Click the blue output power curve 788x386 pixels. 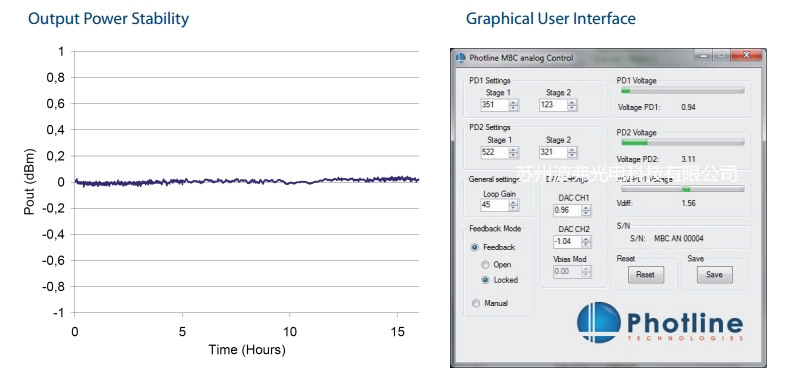[x=246, y=181]
